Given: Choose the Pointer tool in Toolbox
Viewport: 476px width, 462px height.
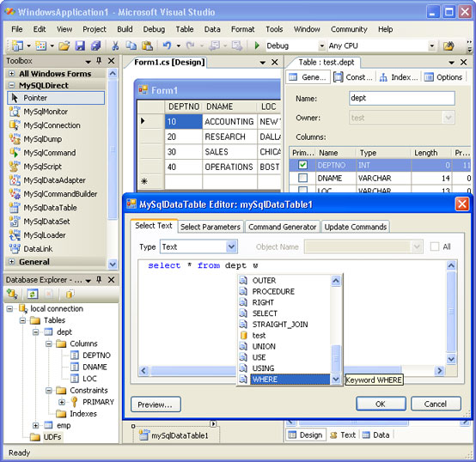Looking at the screenshot, I should click(x=56, y=98).
